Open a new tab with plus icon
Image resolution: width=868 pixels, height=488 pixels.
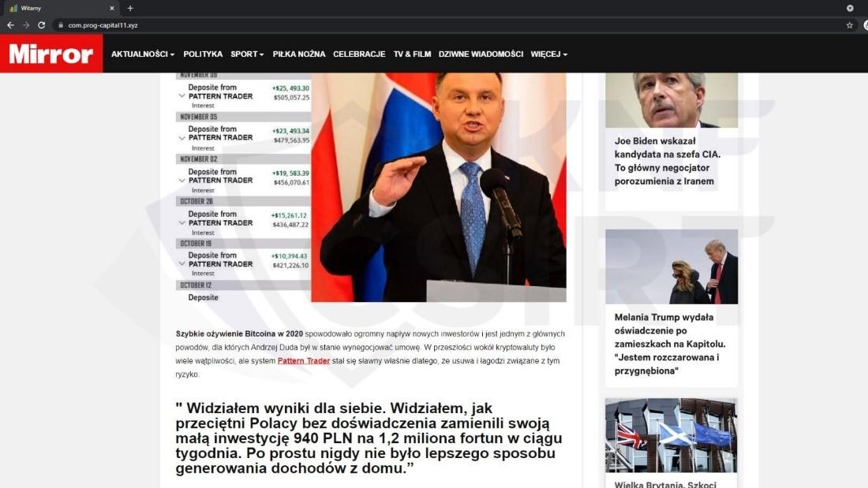130,9
